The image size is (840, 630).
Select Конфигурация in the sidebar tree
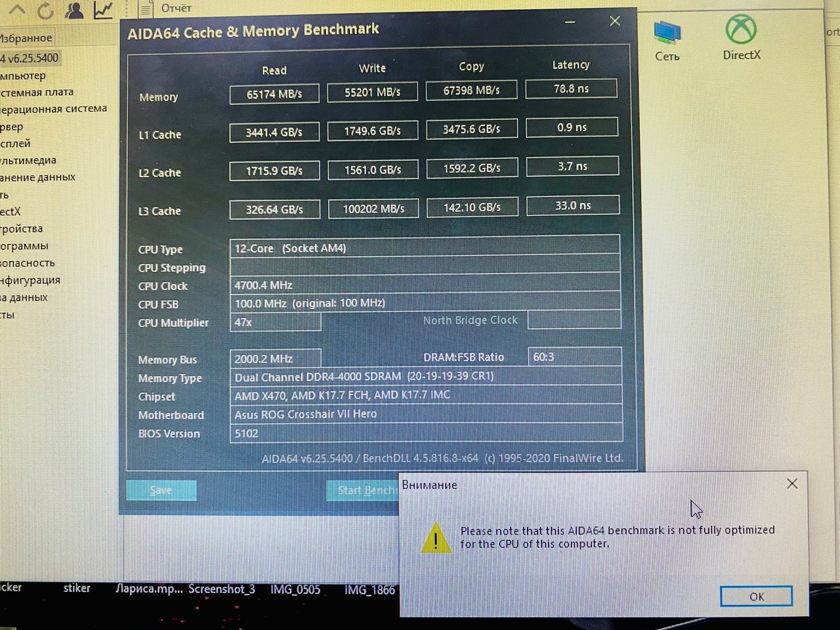[x=30, y=280]
